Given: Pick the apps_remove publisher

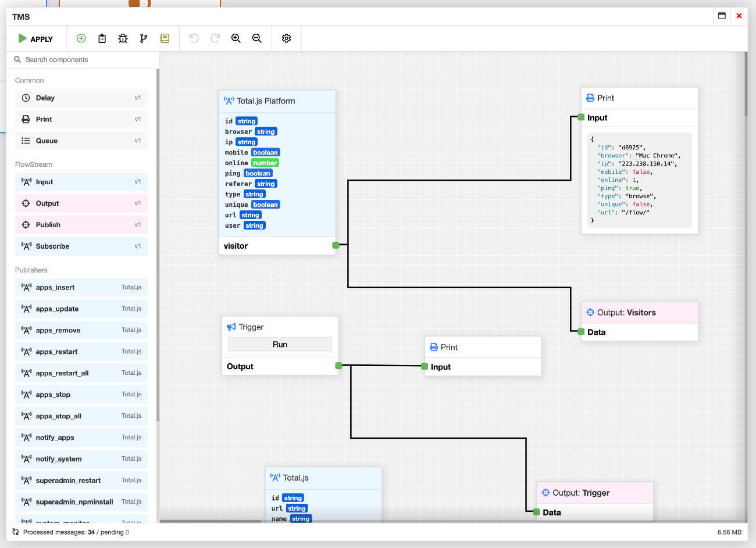Looking at the screenshot, I should [x=81, y=331].
